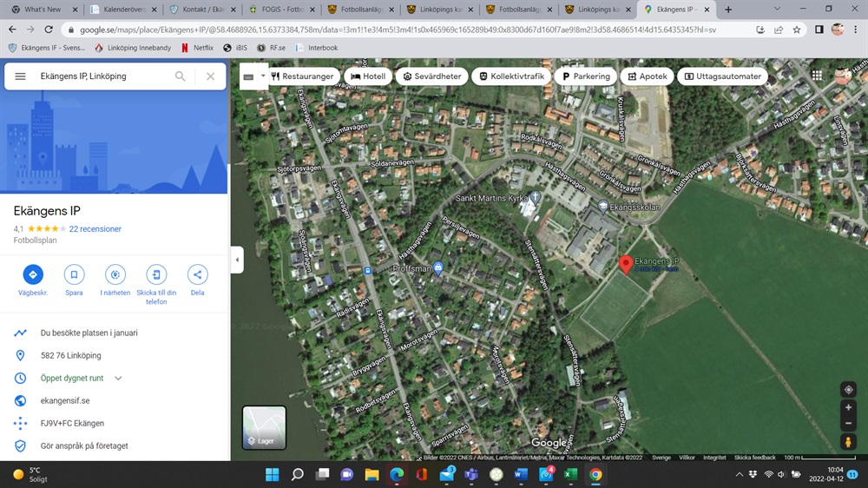Click the Ekängsskolan map marker
Screen dimensions: 868x488
point(603,207)
